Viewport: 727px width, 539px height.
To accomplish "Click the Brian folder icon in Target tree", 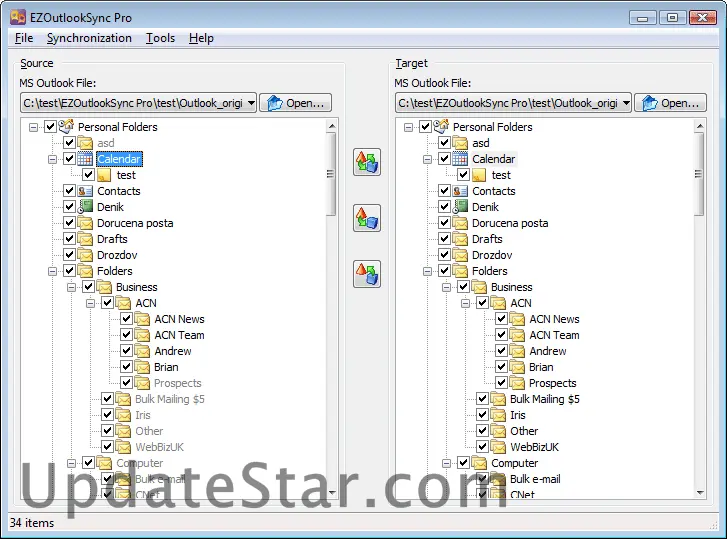I will click(x=517, y=367).
